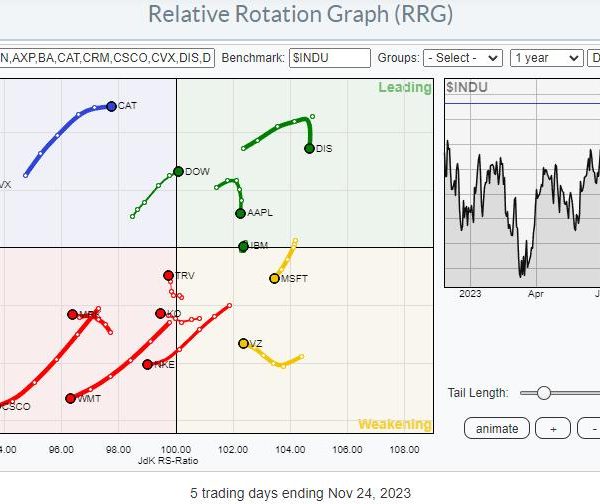This screenshot has height=504, width=600.
Task: Select the KO red data point
Action: (x=161, y=313)
